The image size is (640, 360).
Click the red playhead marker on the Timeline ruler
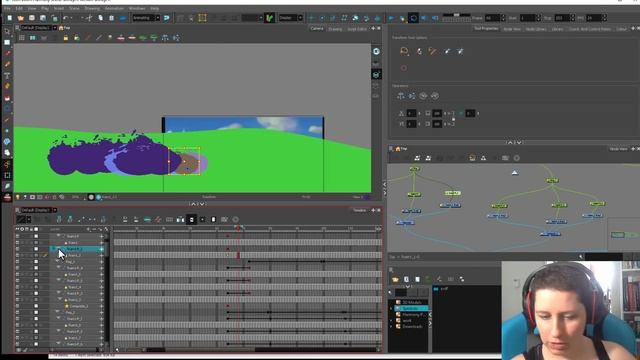pos(238,228)
